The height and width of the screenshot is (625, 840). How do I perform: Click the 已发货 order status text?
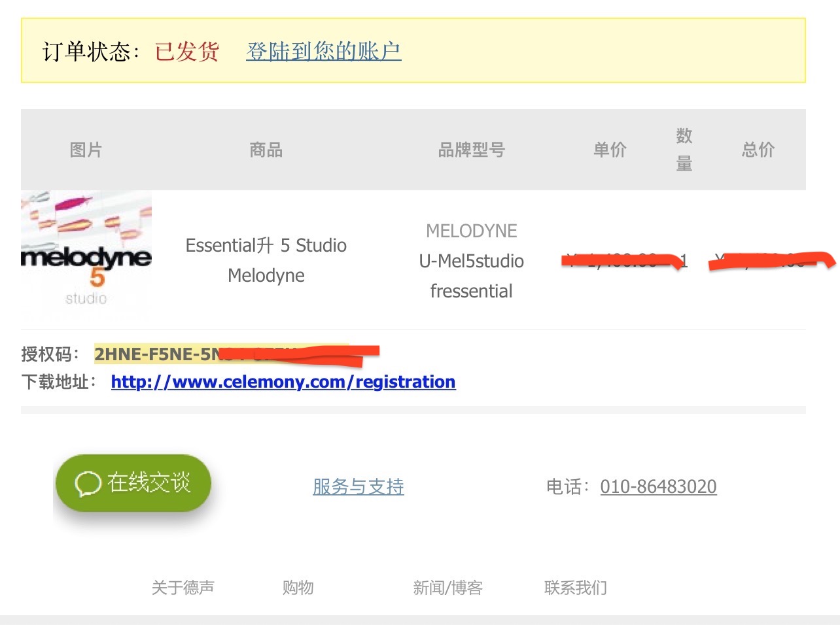187,51
